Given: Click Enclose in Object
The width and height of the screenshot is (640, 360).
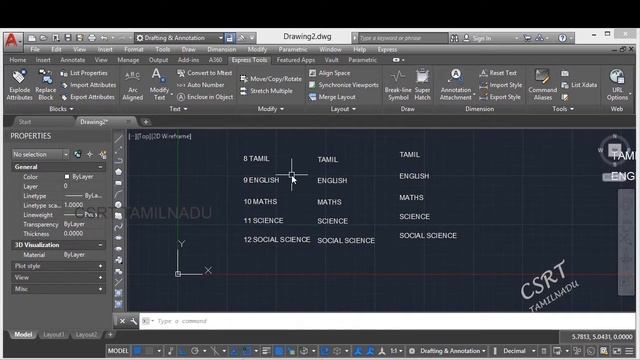Looking at the screenshot, I should [x=205, y=97].
